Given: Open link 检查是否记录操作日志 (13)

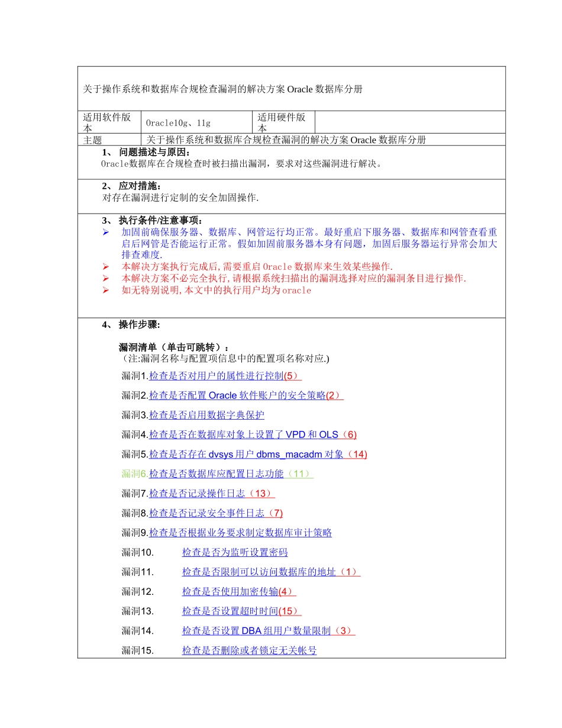Looking at the screenshot, I should (212, 493).
